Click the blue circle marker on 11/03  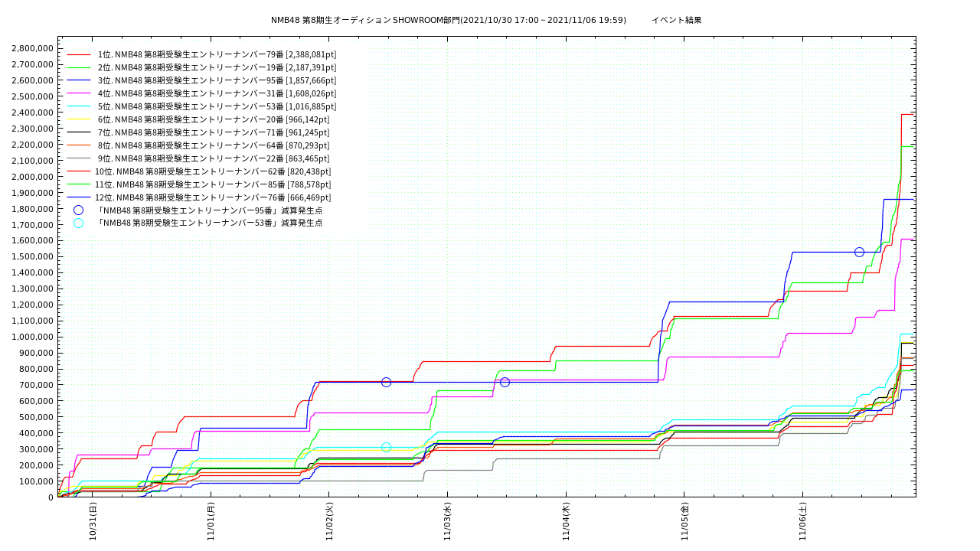505,382
